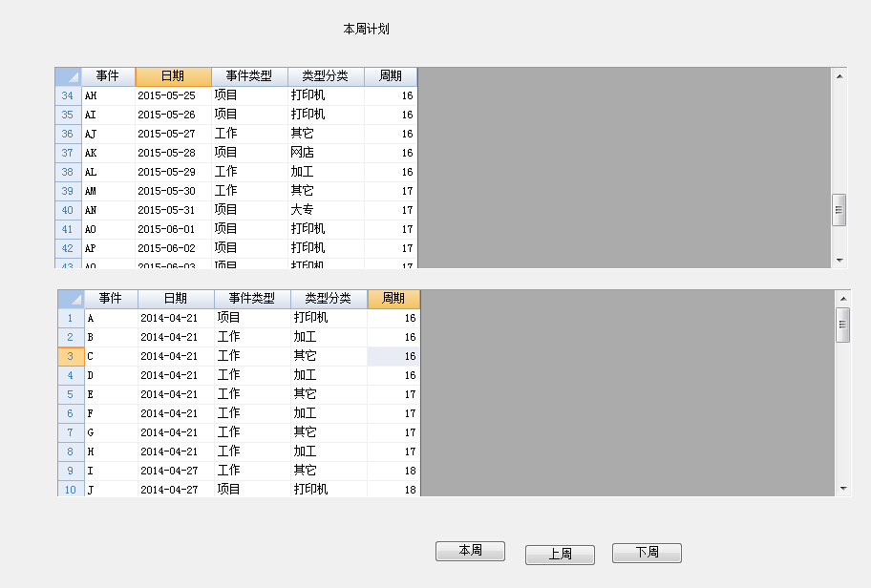This screenshot has height=588, width=871.
Task: Select row 42 header in upper table
Action: (69, 248)
